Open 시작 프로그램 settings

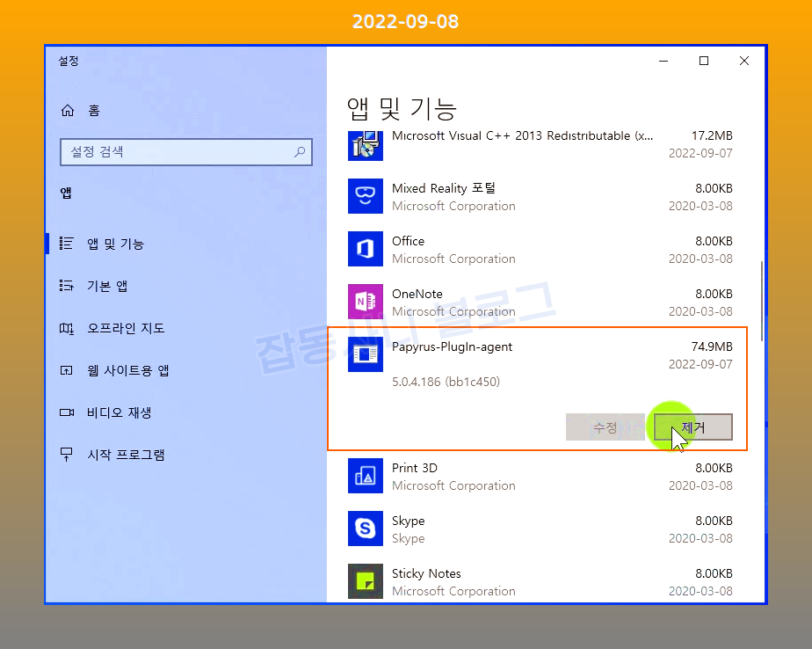click(x=126, y=455)
